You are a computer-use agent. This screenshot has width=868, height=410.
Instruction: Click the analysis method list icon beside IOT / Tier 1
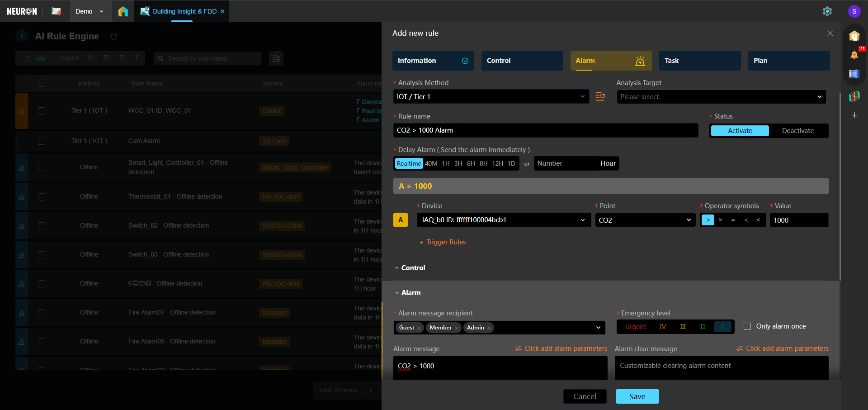coord(600,96)
